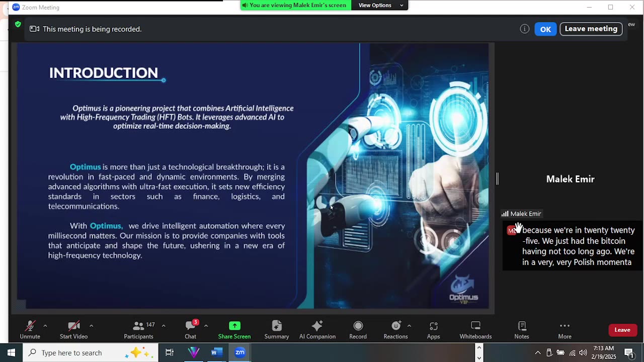Select Malek Emir participant video tile
The image size is (644, 362).
(x=570, y=179)
